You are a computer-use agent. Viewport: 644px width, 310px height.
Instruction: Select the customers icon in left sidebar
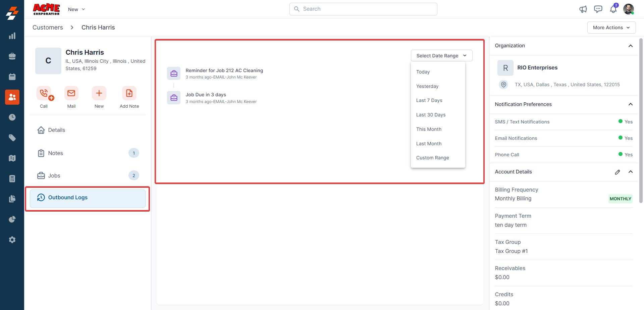click(12, 97)
